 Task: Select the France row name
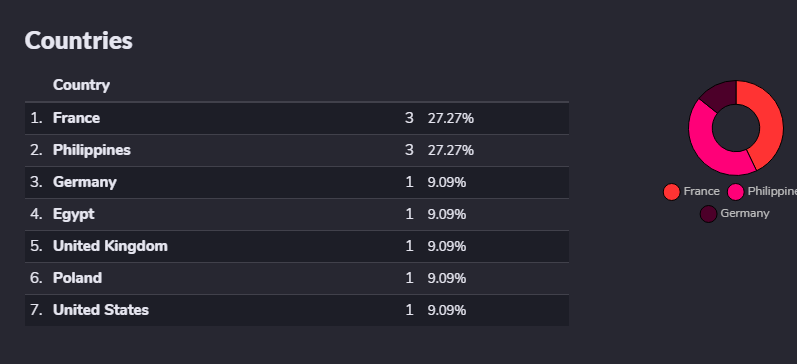pos(76,118)
